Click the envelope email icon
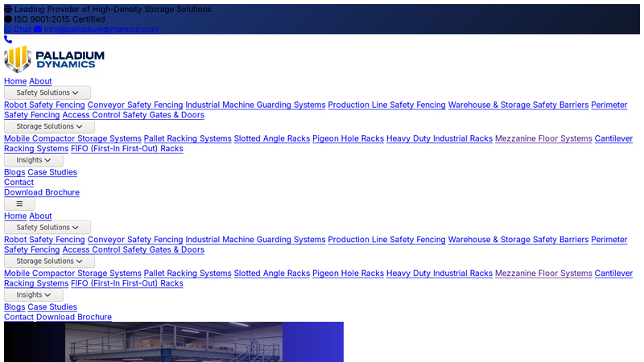Image resolution: width=644 pixels, height=362 pixels. pyautogui.click(x=38, y=29)
